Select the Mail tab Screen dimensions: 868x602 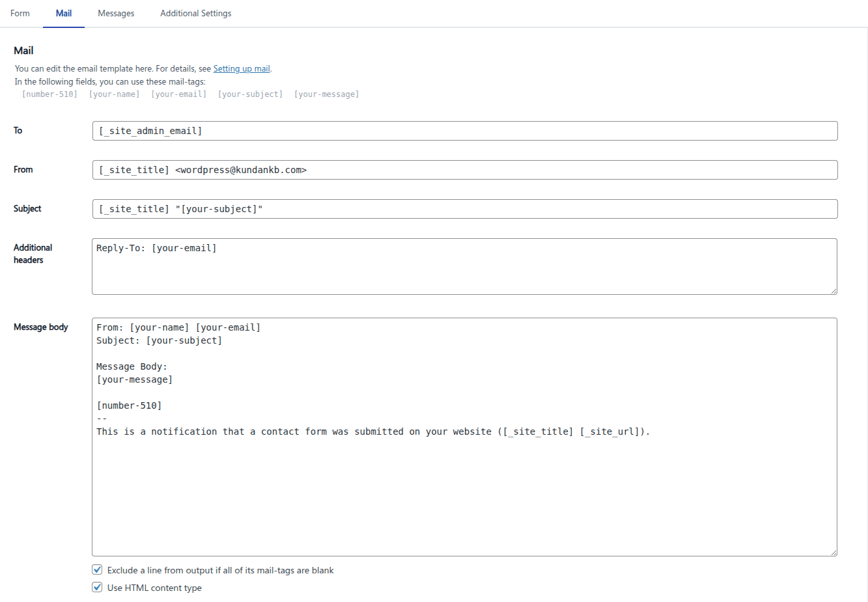point(63,13)
